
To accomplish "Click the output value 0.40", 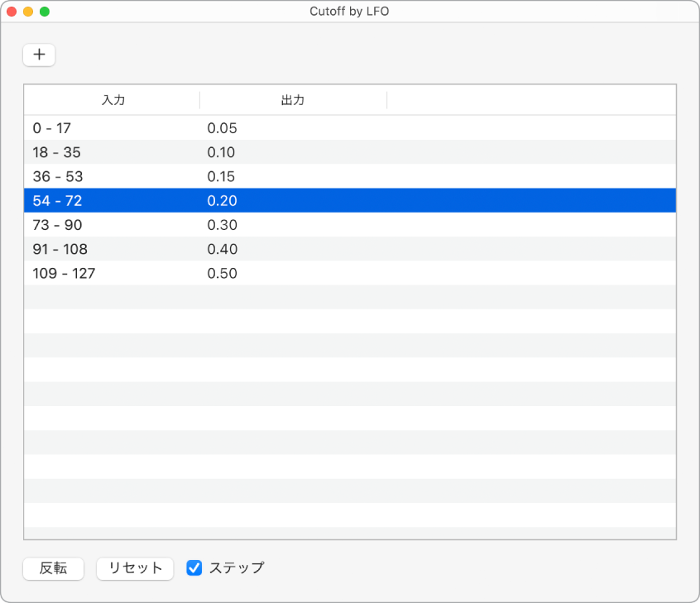I will click(x=223, y=249).
